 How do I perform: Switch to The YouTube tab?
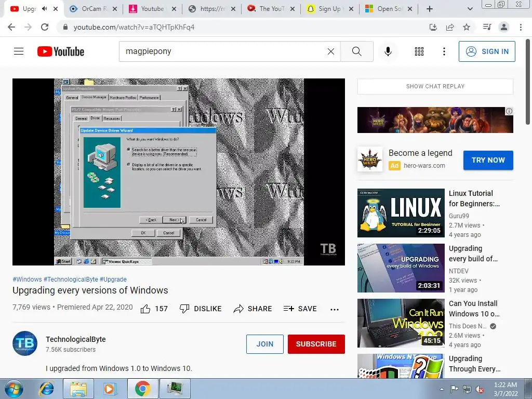tap(270, 9)
